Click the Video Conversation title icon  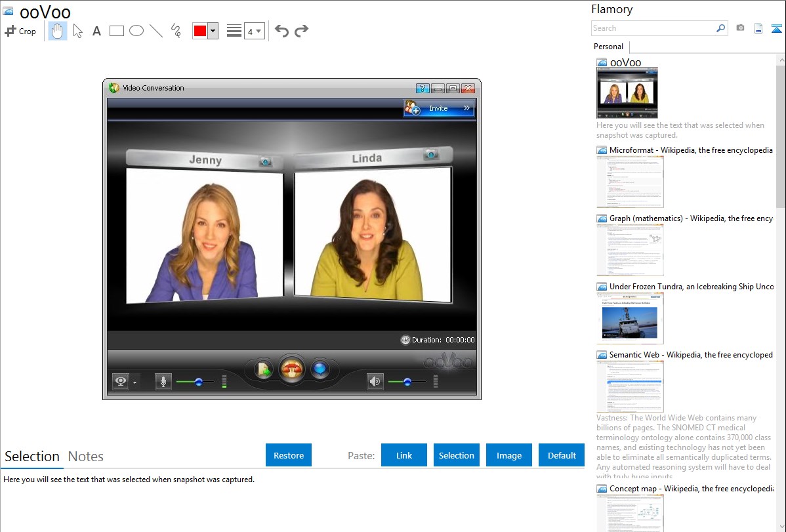(114, 88)
